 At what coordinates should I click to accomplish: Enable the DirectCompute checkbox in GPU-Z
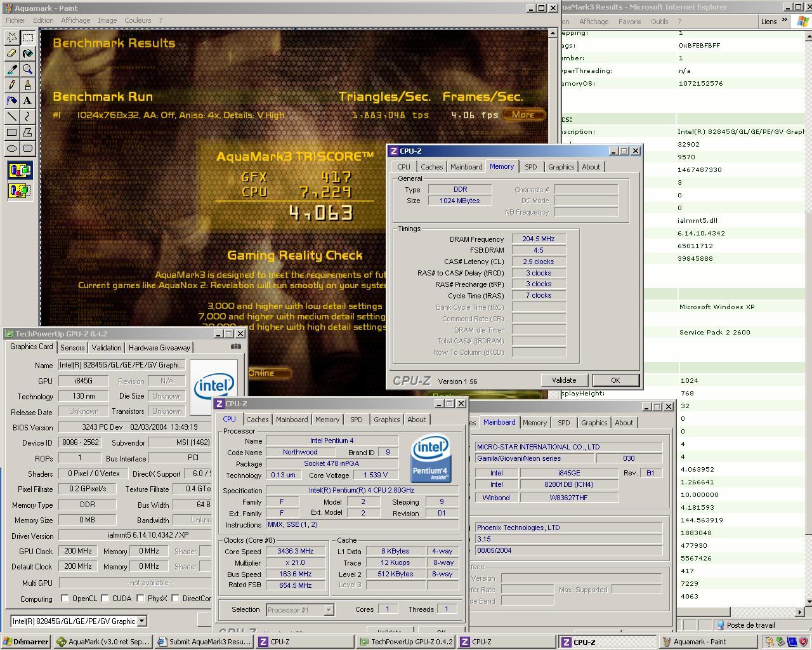tap(175, 599)
